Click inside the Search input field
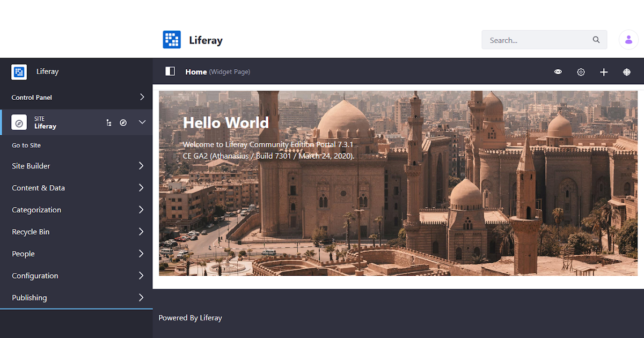The width and height of the screenshot is (644, 338). (x=531, y=39)
